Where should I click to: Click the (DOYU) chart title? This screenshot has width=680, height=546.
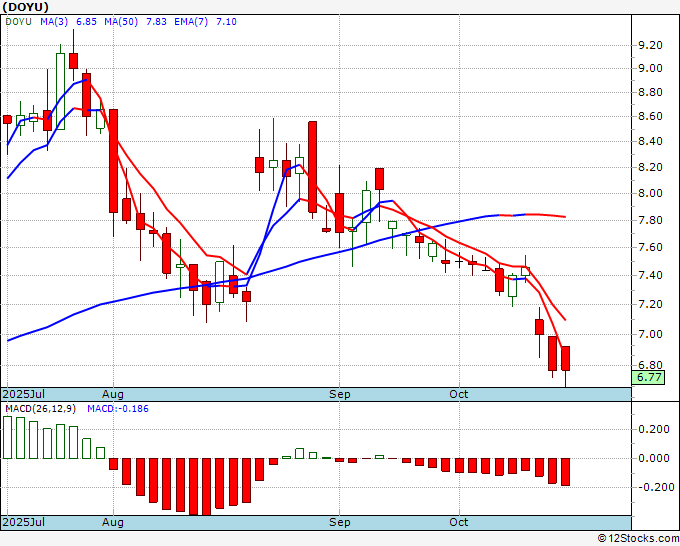[x=26, y=7]
